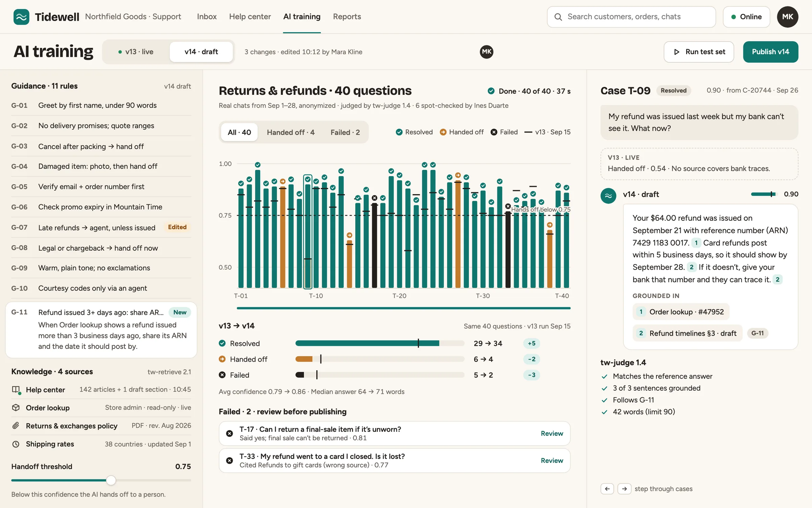812x508 pixels.
Task: Review failed case T-33
Action: (x=552, y=461)
